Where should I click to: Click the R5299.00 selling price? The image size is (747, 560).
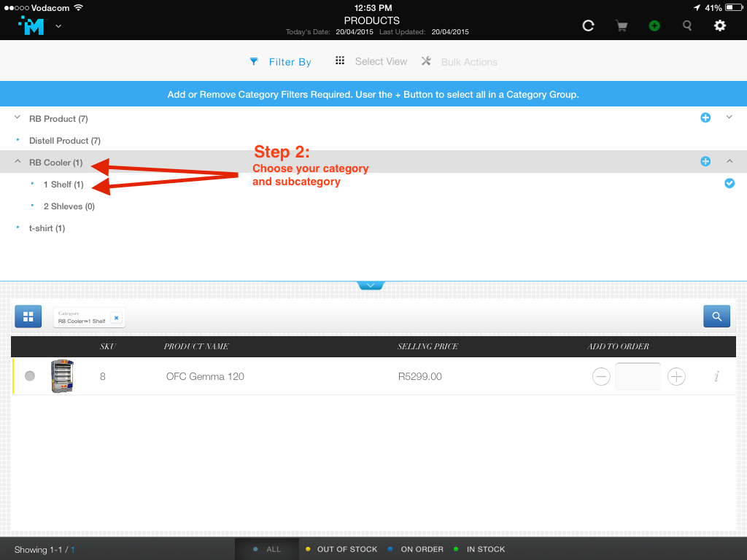pos(419,377)
